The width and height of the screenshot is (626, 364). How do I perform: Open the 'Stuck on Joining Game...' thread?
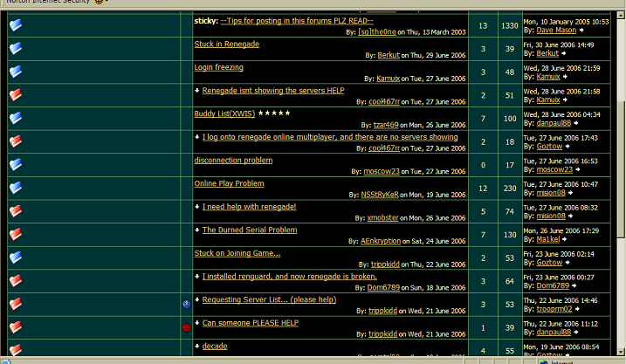click(237, 253)
